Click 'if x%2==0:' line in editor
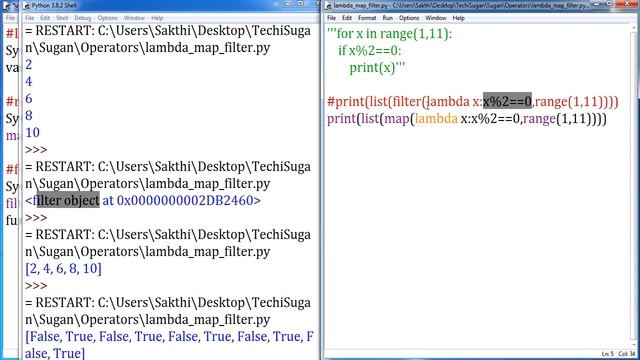This screenshot has width=640, height=360. pos(370,50)
